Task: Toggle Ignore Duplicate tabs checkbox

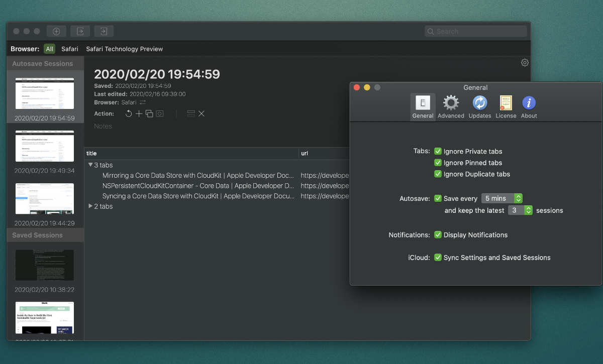Action: click(x=438, y=174)
